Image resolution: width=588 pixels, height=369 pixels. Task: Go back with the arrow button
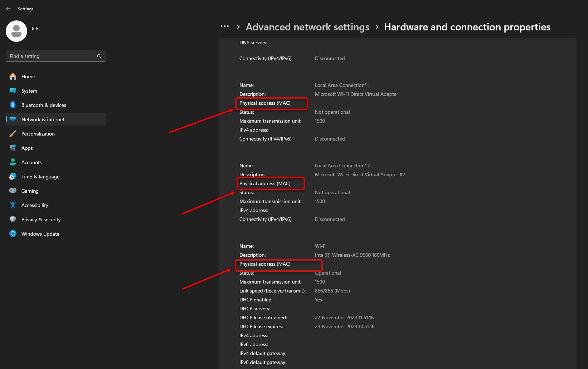(8, 9)
